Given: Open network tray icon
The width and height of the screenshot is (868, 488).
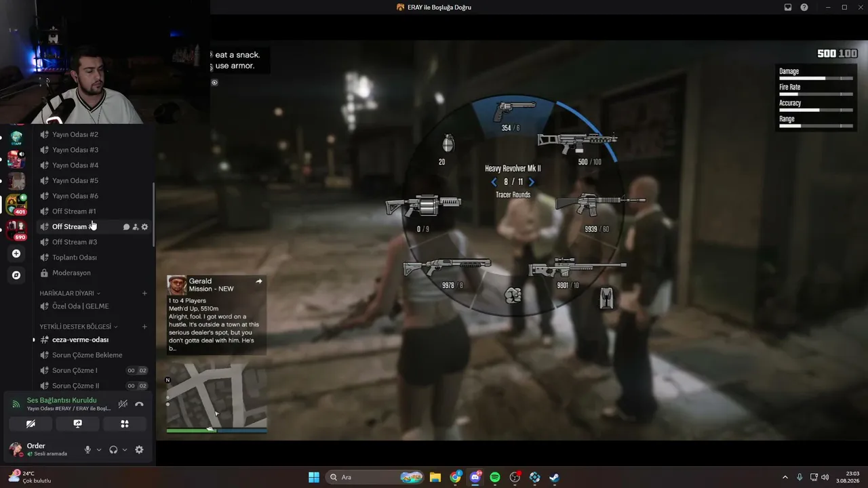Looking at the screenshot, I should point(814,477).
